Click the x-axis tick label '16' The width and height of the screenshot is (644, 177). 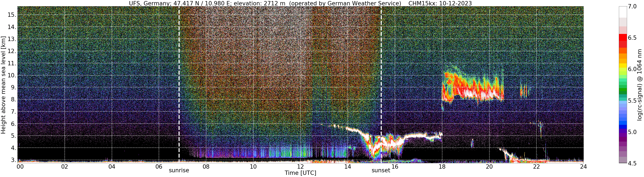(x=395, y=166)
